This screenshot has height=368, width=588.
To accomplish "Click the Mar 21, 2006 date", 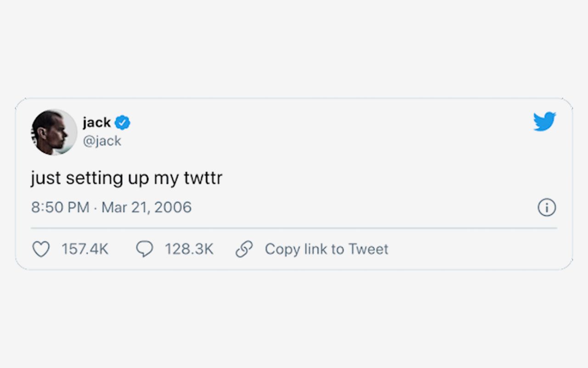I will pyautogui.click(x=147, y=207).
